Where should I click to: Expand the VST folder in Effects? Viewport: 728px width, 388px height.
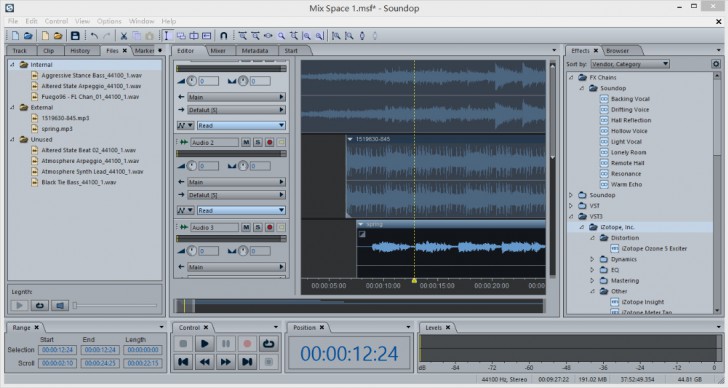pyautogui.click(x=571, y=206)
